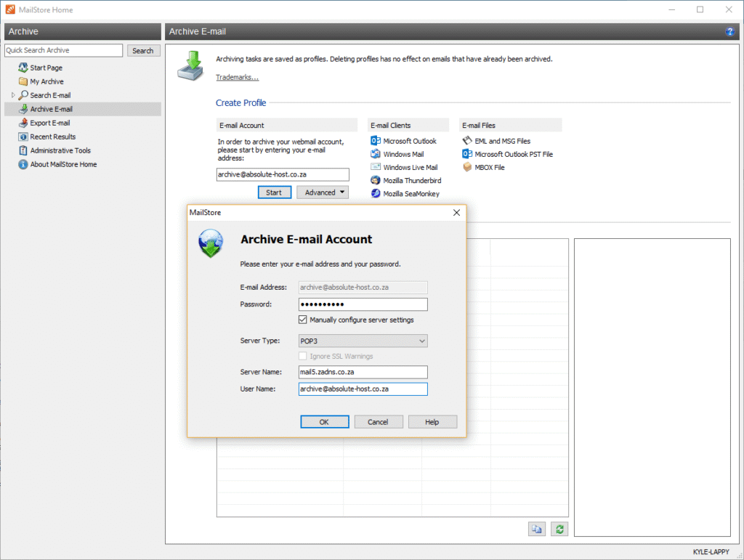Viewport: 744px width, 560px height.
Task: Click the disabled E-mail Address field in dialog
Action: click(363, 288)
